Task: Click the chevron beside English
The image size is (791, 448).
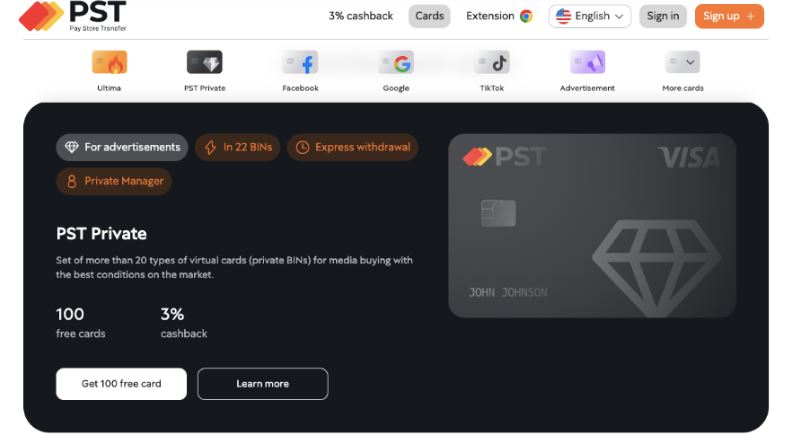Action: [619, 17]
